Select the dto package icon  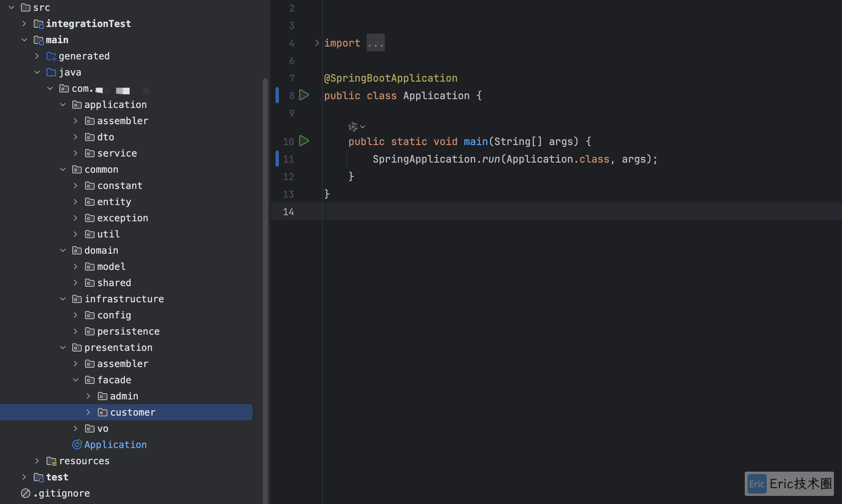90,137
